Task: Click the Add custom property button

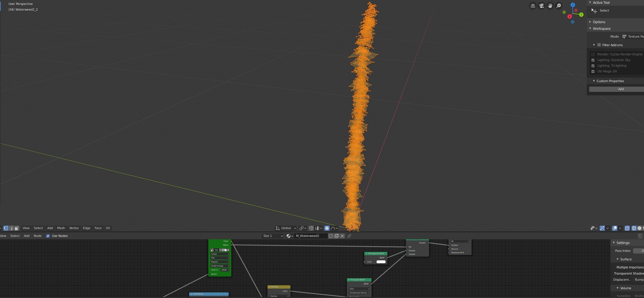Action: 621,89
